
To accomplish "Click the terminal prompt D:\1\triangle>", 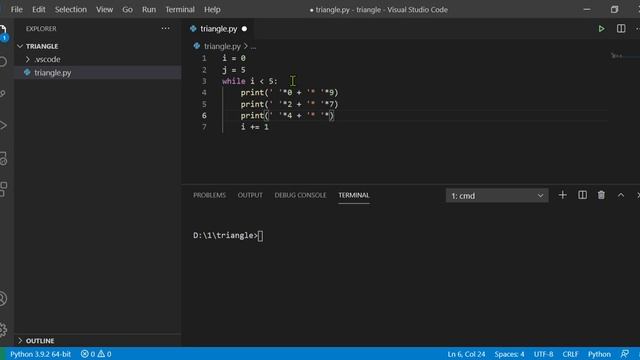I will [x=226, y=236].
